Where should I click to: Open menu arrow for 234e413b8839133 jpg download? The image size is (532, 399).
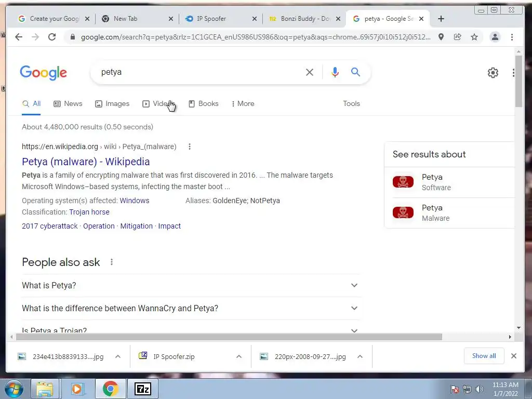point(118,356)
